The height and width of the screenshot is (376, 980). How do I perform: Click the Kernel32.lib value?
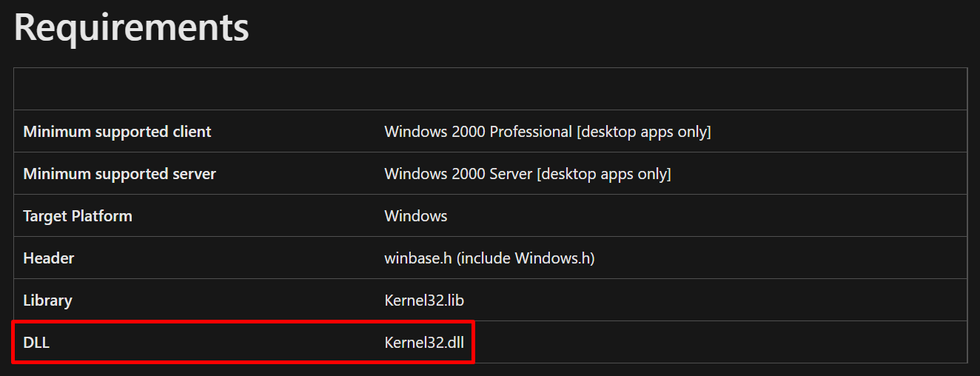pyautogui.click(x=424, y=301)
